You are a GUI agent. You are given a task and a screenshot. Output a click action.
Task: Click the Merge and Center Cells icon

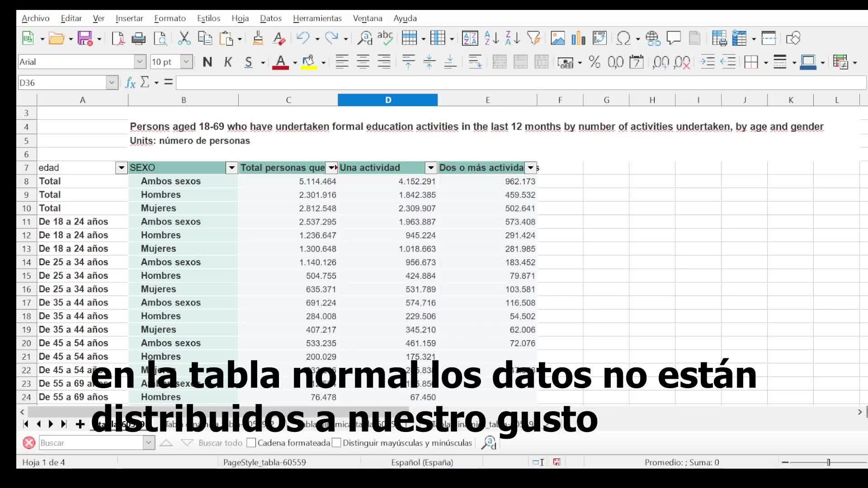coord(499,62)
